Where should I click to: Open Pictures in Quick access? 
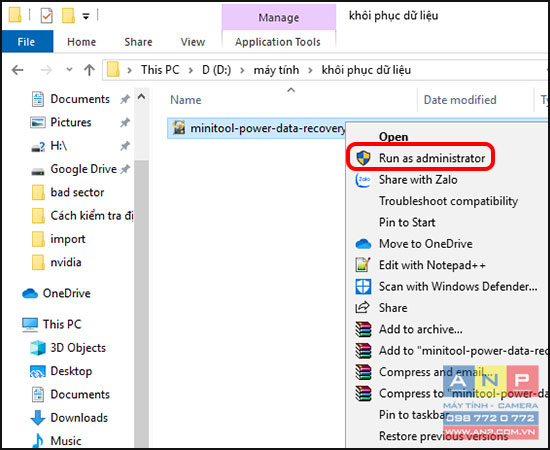[x=71, y=122]
